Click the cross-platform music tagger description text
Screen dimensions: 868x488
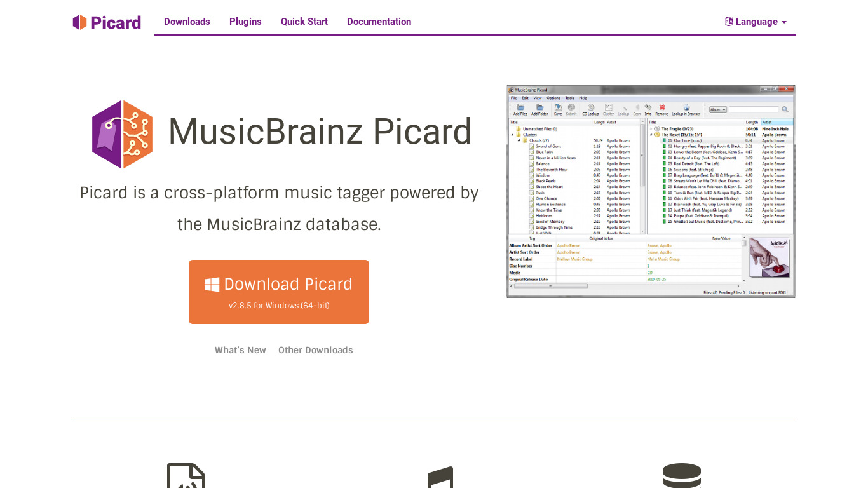(279, 208)
